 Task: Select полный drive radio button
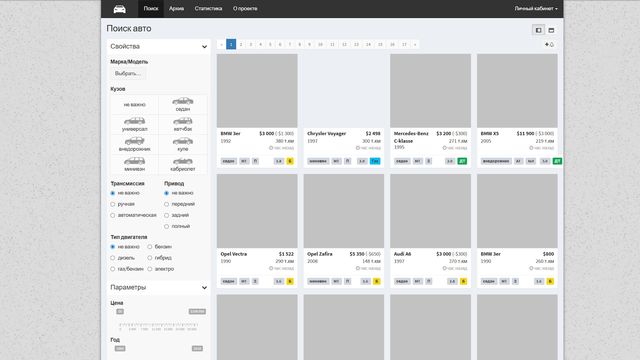167,226
